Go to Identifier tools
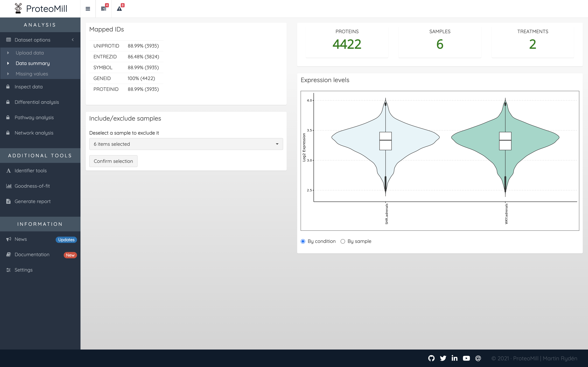The height and width of the screenshot is (367, 588). tap(30, 171)
